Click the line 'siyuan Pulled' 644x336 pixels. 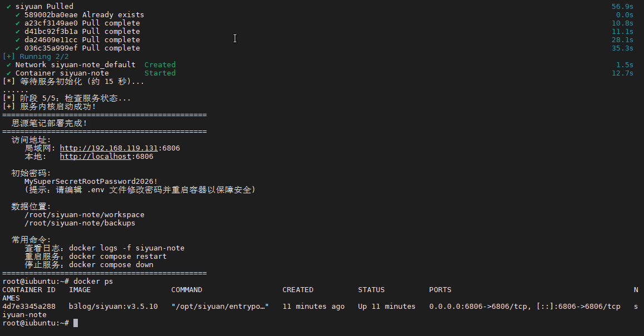(44, 6)
